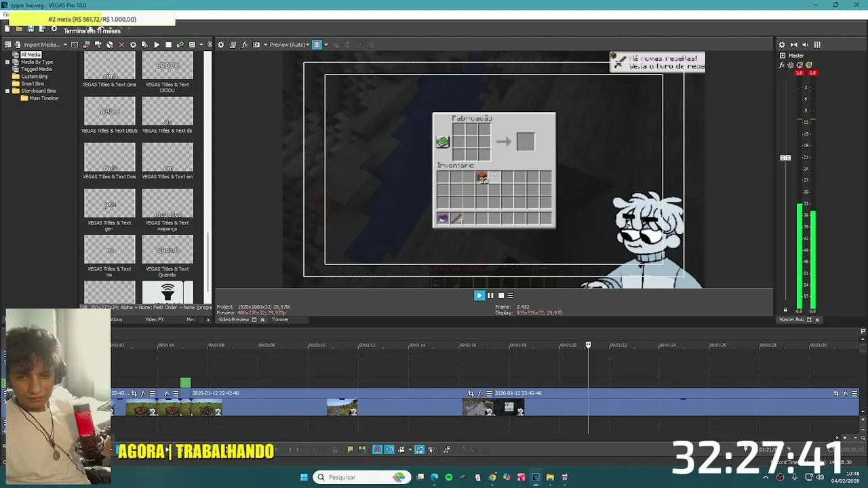
Task: Switch to the Trimmer tab
Action: coord(280,320)
